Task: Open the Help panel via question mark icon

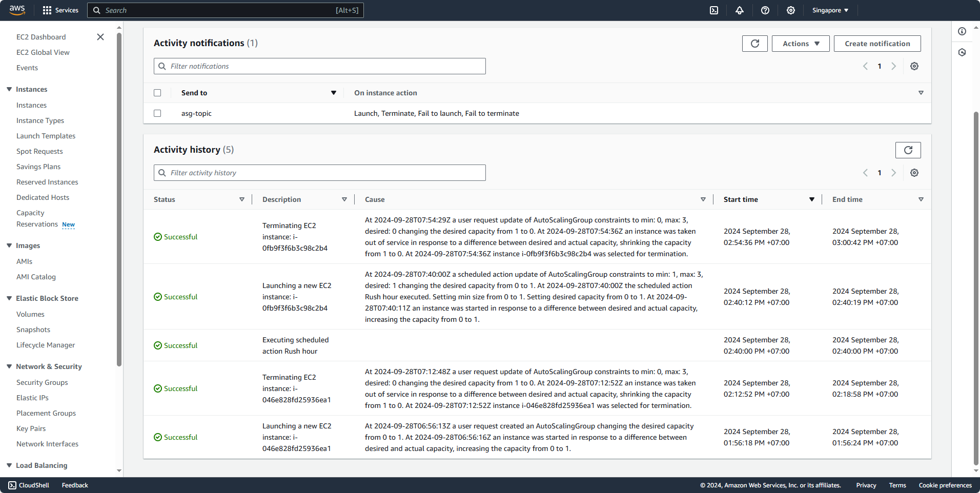Action: (x=765, y=10)
